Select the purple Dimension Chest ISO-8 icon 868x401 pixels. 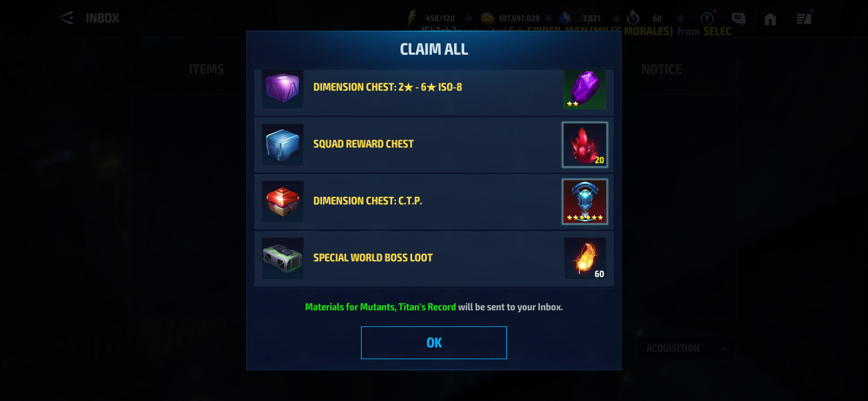click(x=282, y=89)
